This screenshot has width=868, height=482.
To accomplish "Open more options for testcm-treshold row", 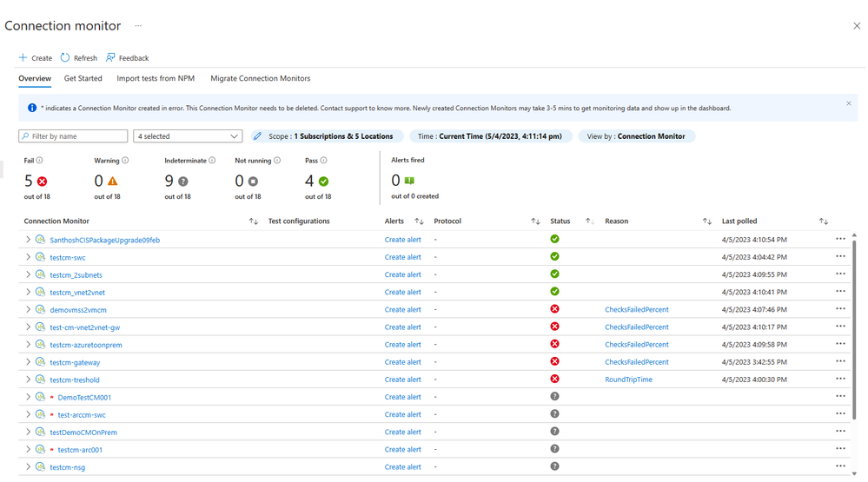I will pyautogui.click(x=840, y=379).
